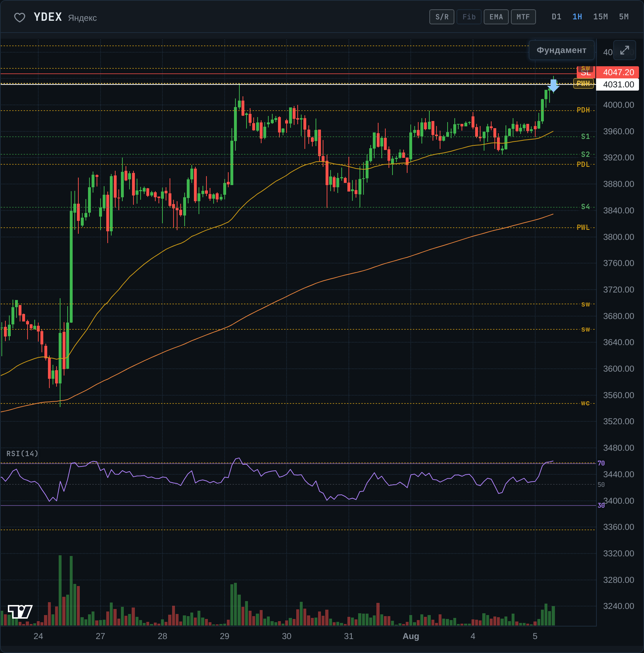
Task: Click the 3960.00 price axis label
Action: 619,131
